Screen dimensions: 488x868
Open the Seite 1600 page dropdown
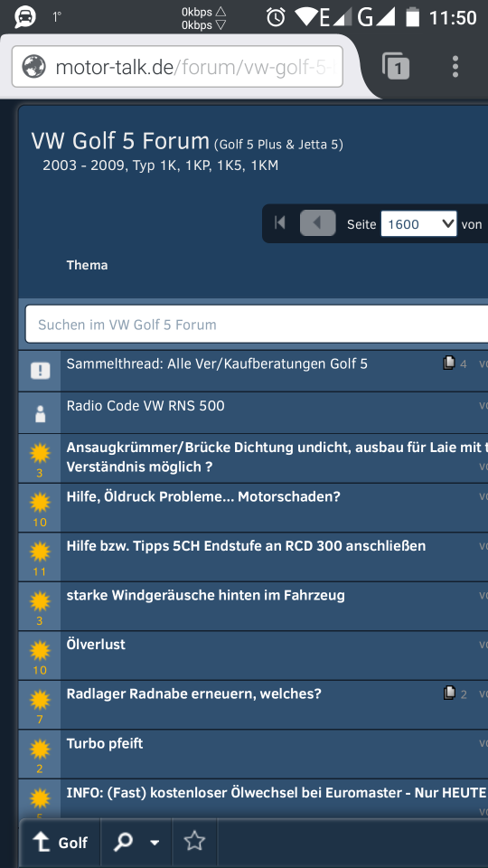coord(418,223)
